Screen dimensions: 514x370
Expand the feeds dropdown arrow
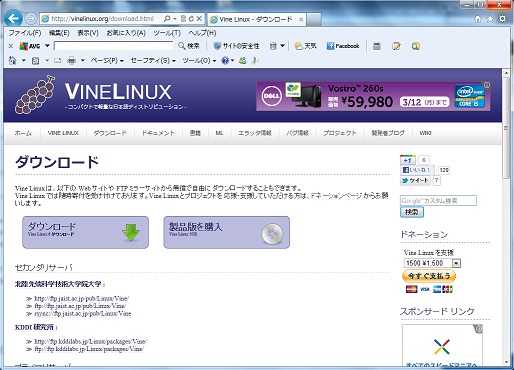pos(47,61)
